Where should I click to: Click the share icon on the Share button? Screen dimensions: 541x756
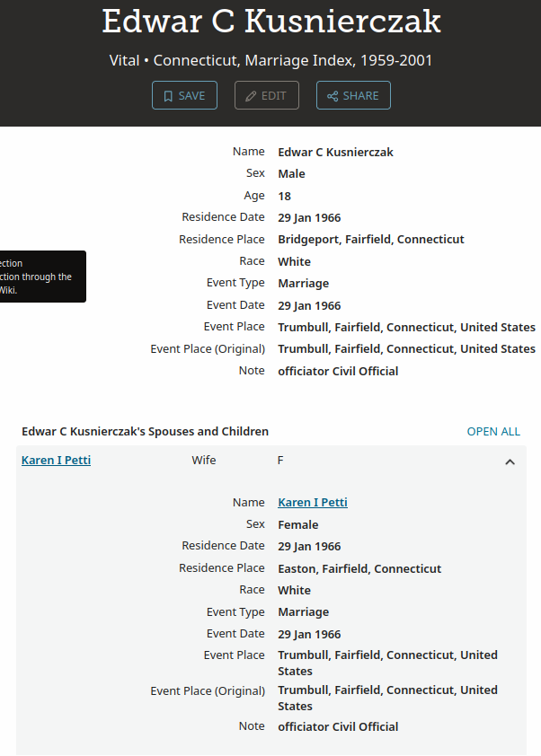pyautogui.click(x=333, y=96)
